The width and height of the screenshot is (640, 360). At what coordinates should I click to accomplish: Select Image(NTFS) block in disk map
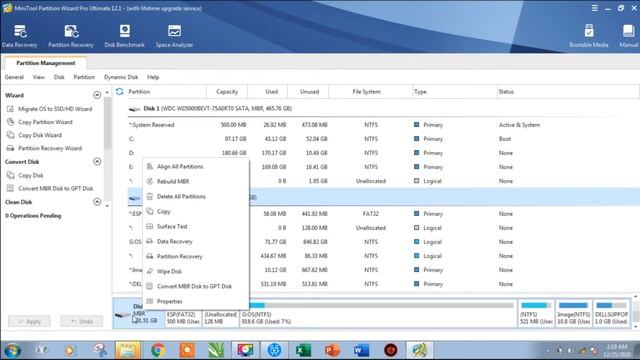point(573,313)
